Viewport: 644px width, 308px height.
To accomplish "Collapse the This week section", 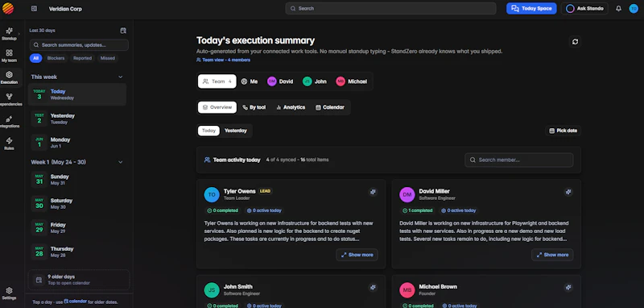I will 120,77.
